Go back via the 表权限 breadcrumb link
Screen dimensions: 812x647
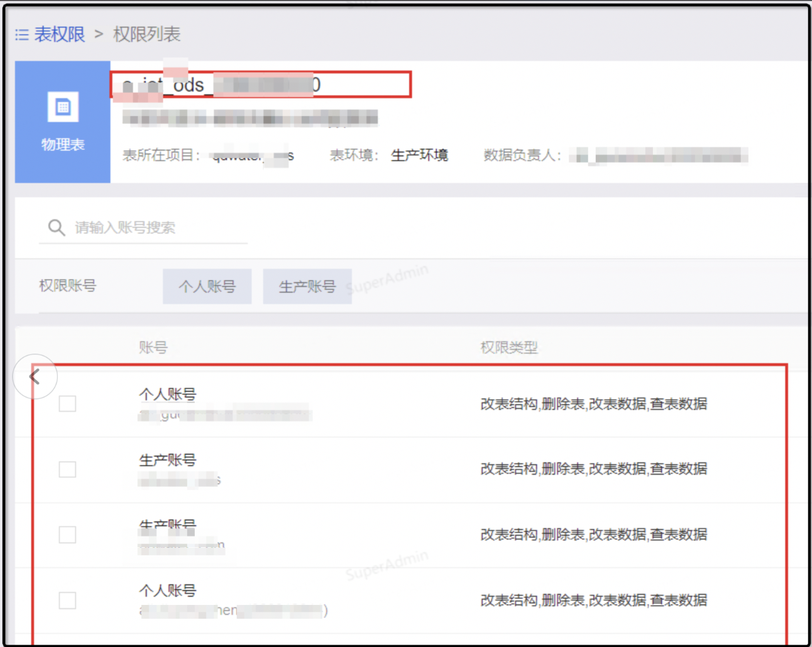click(59, 35)
